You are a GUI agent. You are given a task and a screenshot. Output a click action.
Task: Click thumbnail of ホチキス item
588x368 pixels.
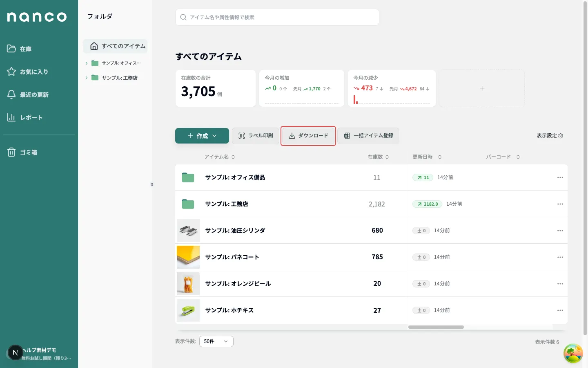pos(188,310)
